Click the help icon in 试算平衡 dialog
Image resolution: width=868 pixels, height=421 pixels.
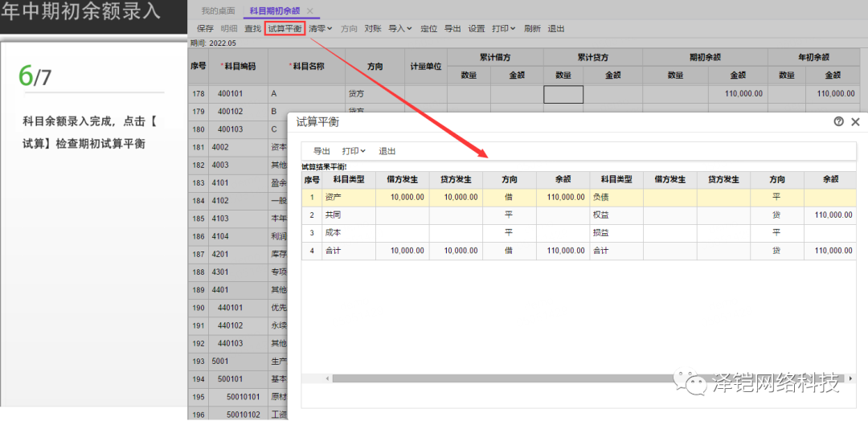point(839,122)
